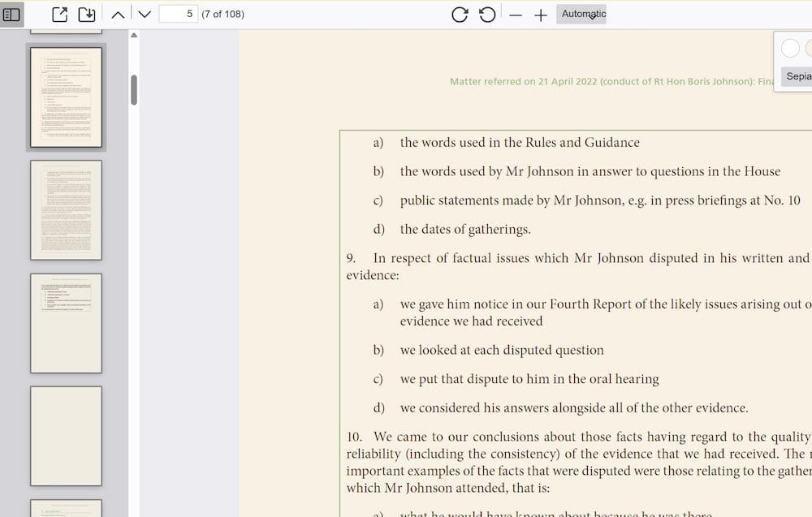Viewport: 812px width, 517px height.
Task: Select the highlighted current page thumbnail
Action: [66, 97]
